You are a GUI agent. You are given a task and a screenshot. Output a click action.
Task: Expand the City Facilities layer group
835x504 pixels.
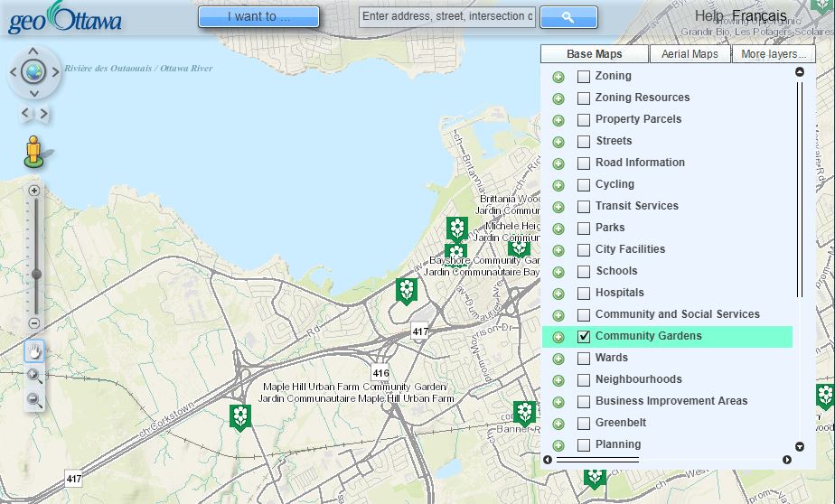558,250
